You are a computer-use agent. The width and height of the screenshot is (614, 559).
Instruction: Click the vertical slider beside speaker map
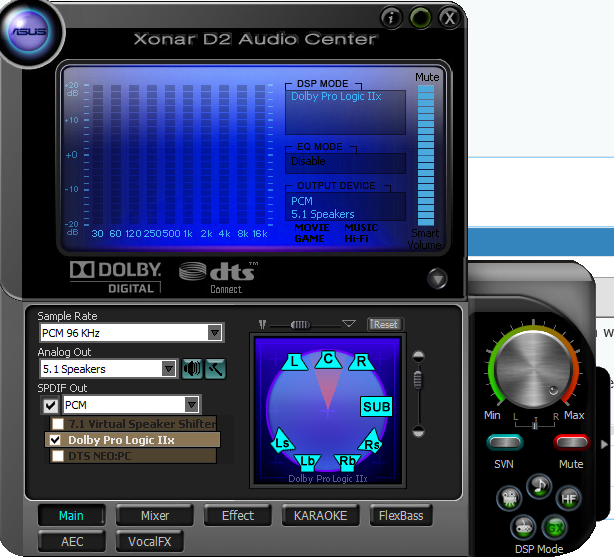418,380
